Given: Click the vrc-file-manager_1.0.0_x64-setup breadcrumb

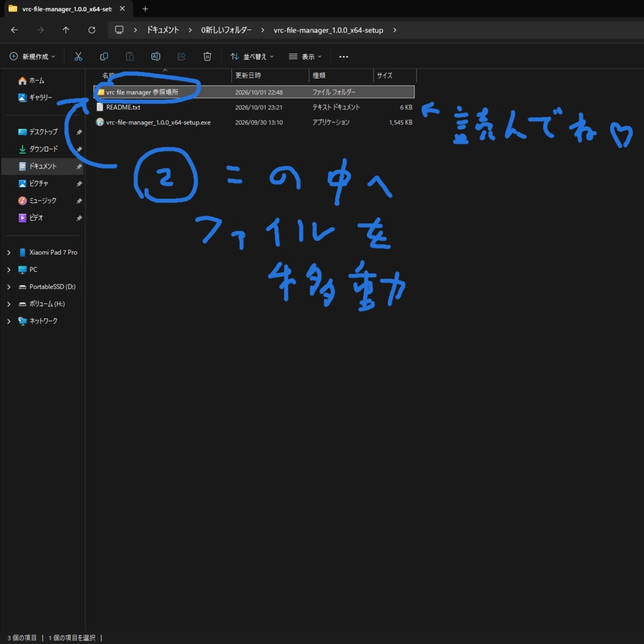Looking at the screenshot, I should 328,30.
